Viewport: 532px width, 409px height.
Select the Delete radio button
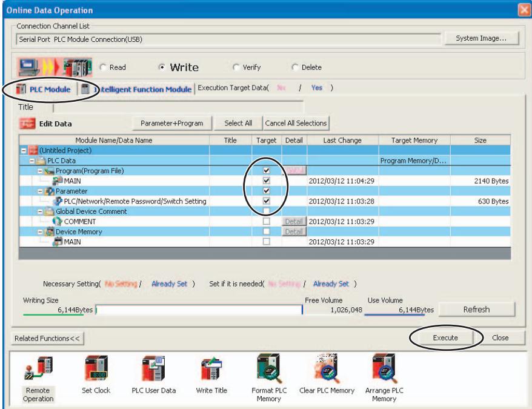(x=295, y=67)
